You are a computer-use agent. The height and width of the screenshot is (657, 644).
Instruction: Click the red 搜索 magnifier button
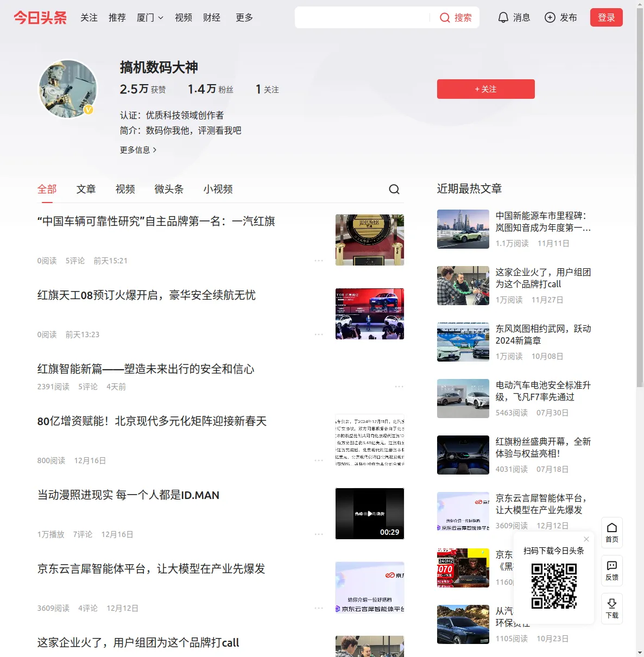(x=456, y=17)
